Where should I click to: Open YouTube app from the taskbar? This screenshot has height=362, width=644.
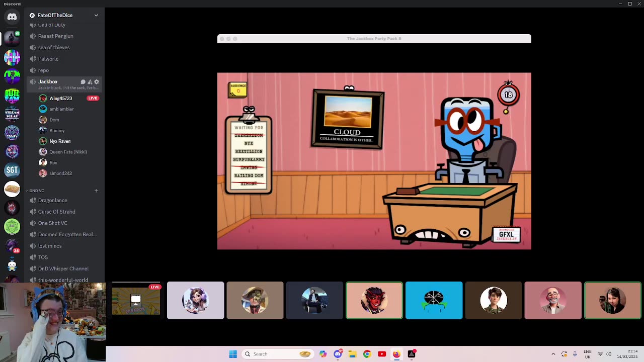tap(382, 354)
